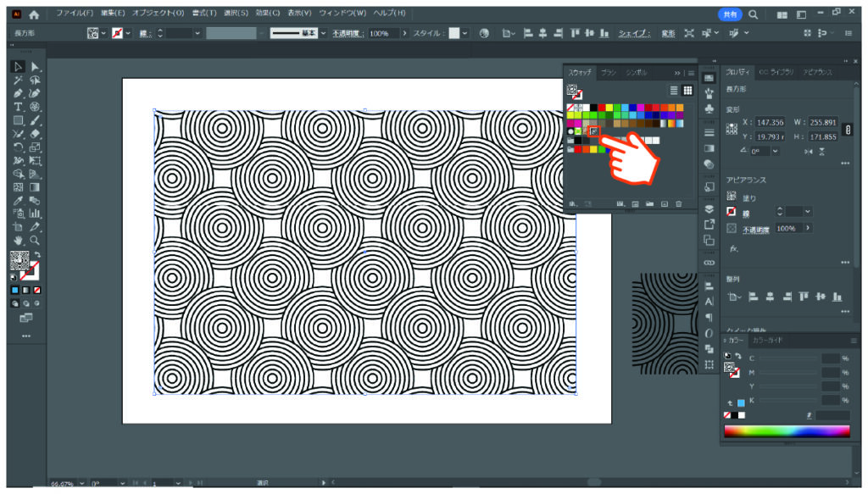Open the search magnifier in the title bar
Viewport: 868px width, 494px height.
pyautogui.click(x=754, y=14)
